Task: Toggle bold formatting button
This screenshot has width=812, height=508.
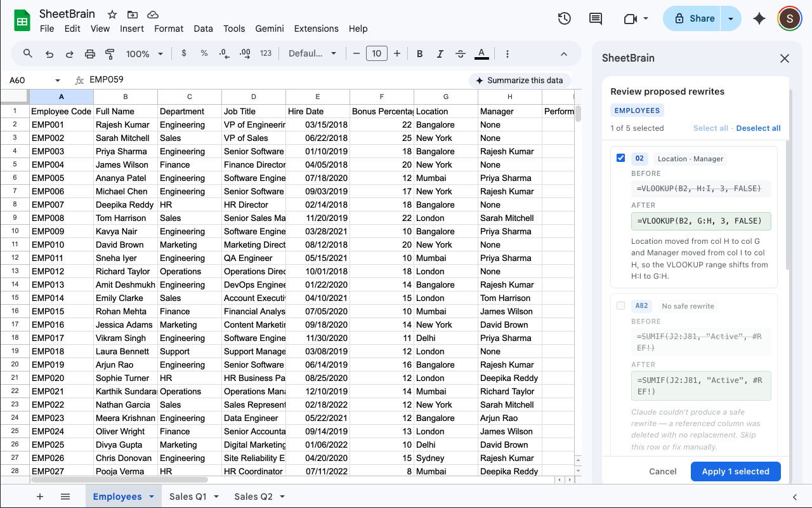Action: point(419,54)
